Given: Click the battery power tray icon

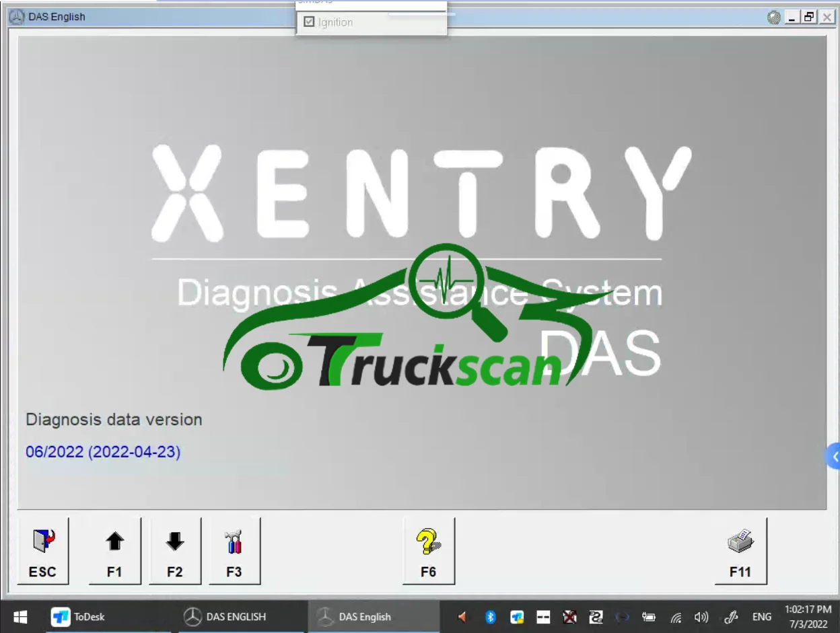Looking at the screenshot, I should (649, 617).
